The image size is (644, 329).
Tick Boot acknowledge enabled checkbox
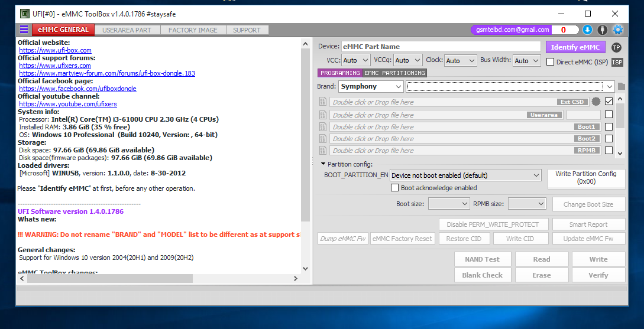click(x=395, y=188)
